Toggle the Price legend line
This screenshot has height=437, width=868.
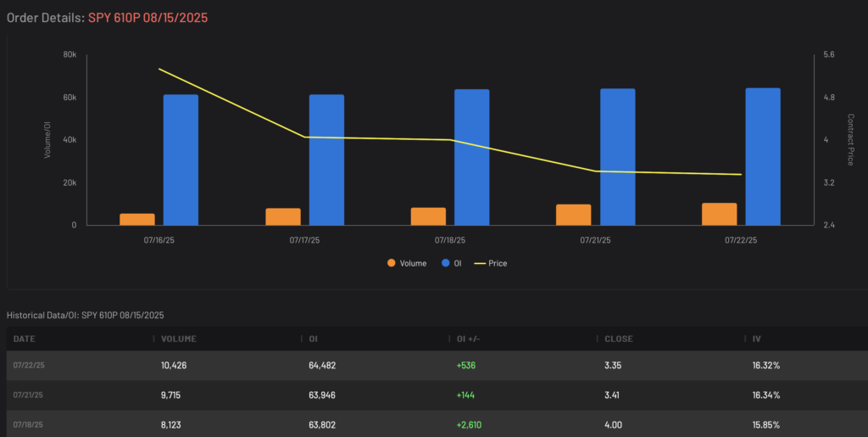(x=491, y=264)
